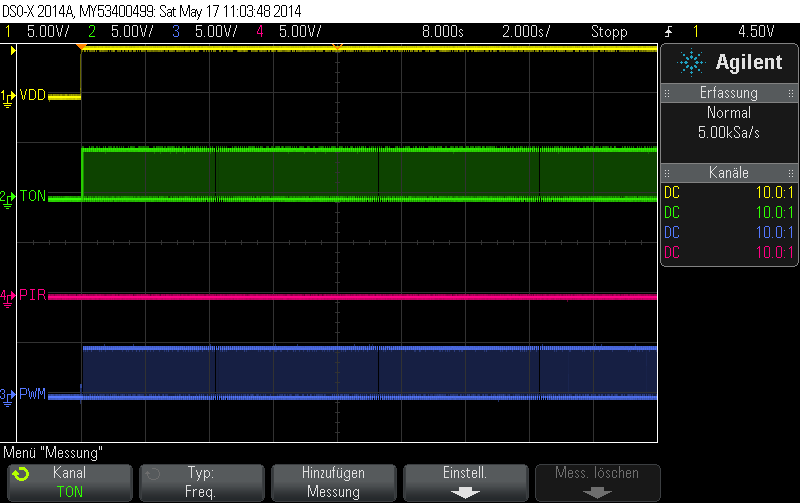Open the Kanal TON source selector
This screenshot has width=800, height=503.
[69, 482]
